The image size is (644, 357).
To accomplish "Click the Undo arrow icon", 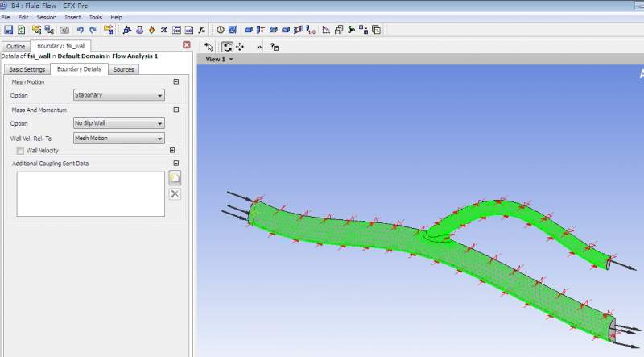I will point(80,30).
